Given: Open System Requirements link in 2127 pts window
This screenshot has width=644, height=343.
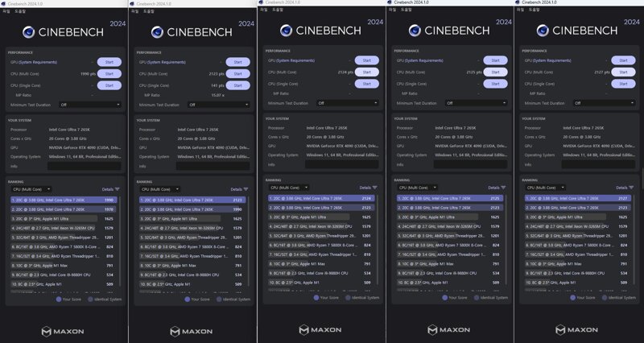Looking at the screenshot, I should click(x=552, y=60).
